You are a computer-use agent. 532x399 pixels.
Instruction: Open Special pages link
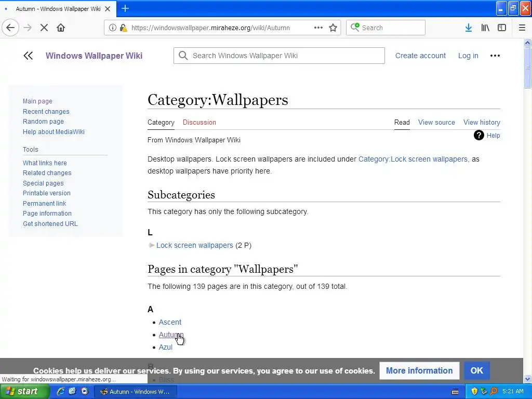(x=43, y=183)
